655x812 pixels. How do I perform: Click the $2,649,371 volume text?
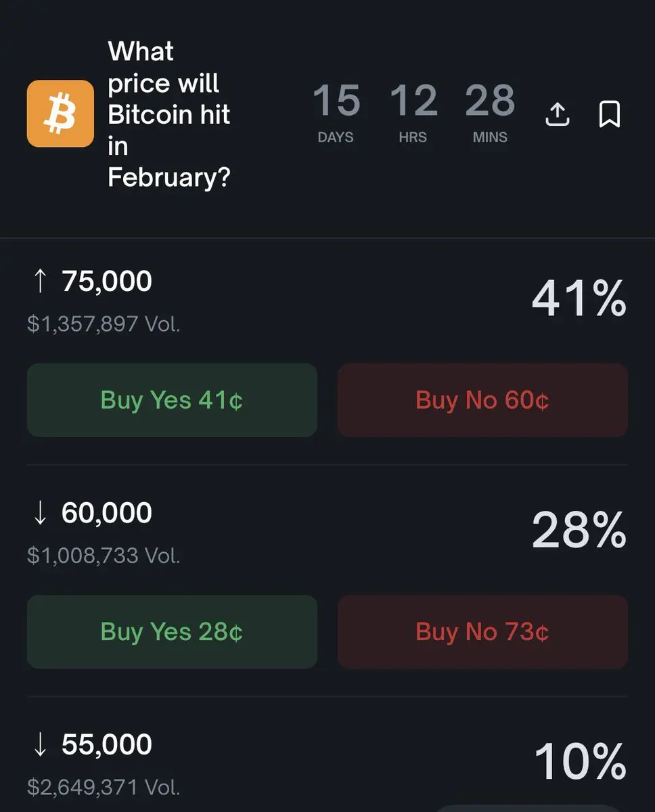click(104, 787)
